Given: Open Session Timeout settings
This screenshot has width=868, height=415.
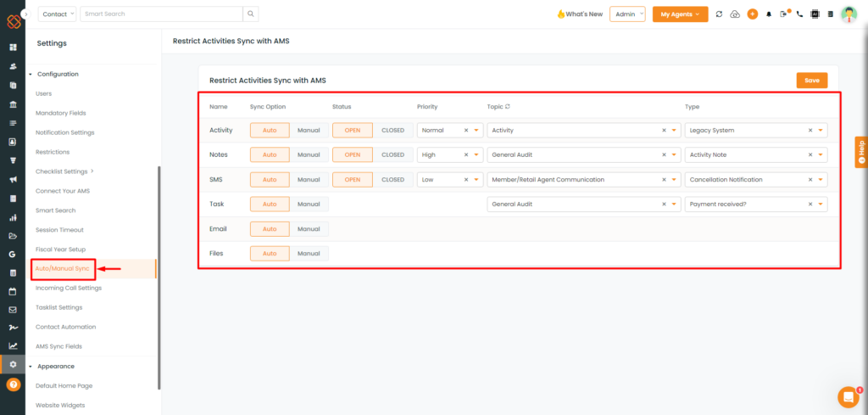Looking at the screenshot, I should click(59, 230).
